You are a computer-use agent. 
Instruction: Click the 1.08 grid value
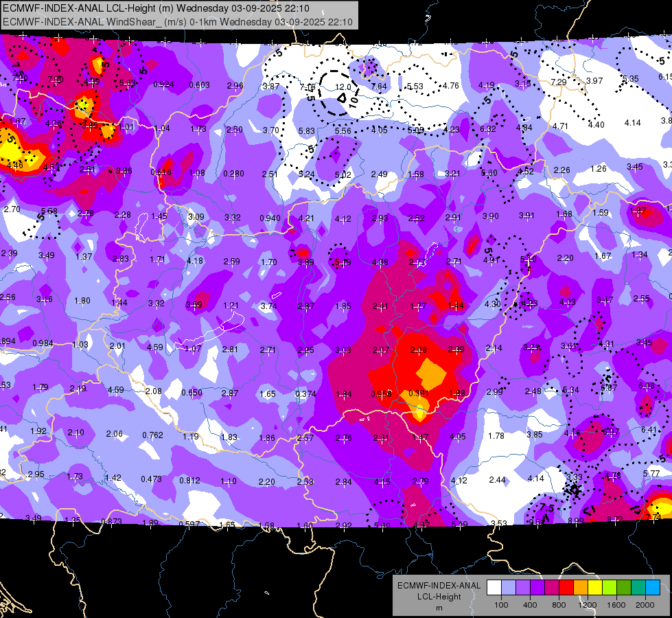(x=197, y=173)
